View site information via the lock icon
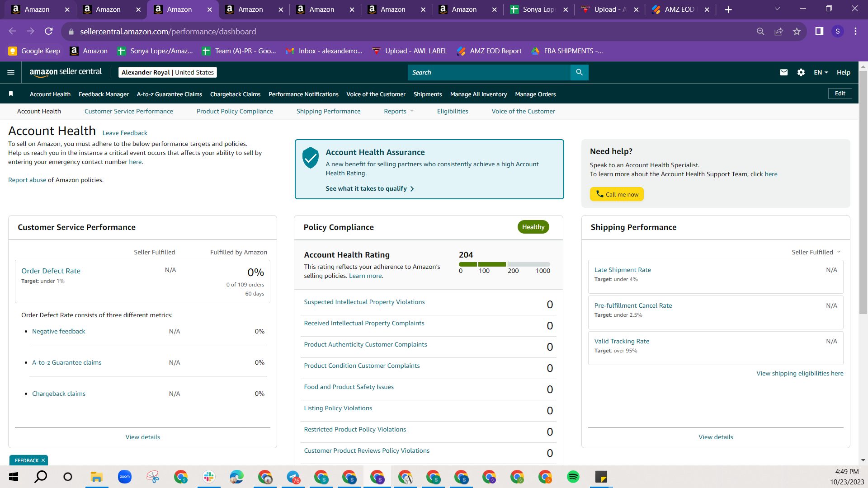This screenshot has height=488, width=868. 71,32
